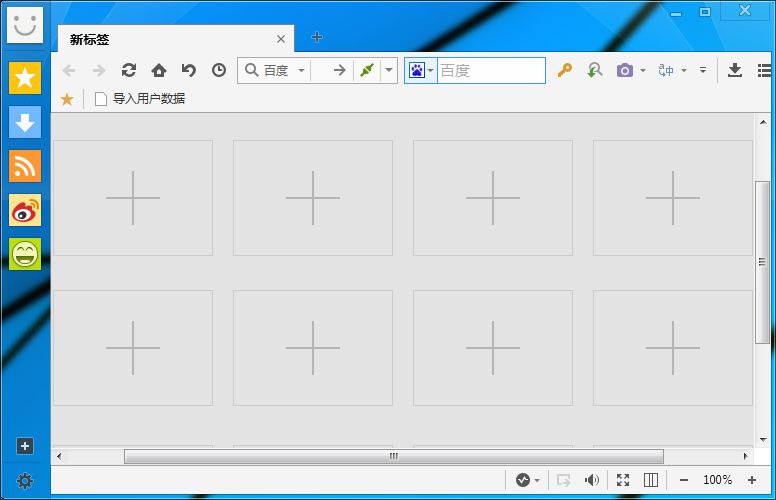
Task: Open the Baidu paw search engine dropdown
Action: click(421, 70)
